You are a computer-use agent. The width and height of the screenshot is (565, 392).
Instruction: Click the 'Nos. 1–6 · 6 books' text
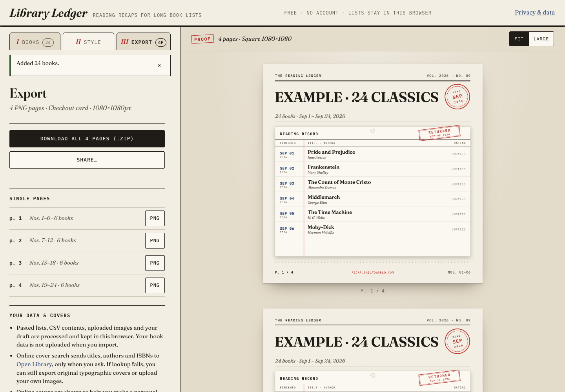point(51,218)
